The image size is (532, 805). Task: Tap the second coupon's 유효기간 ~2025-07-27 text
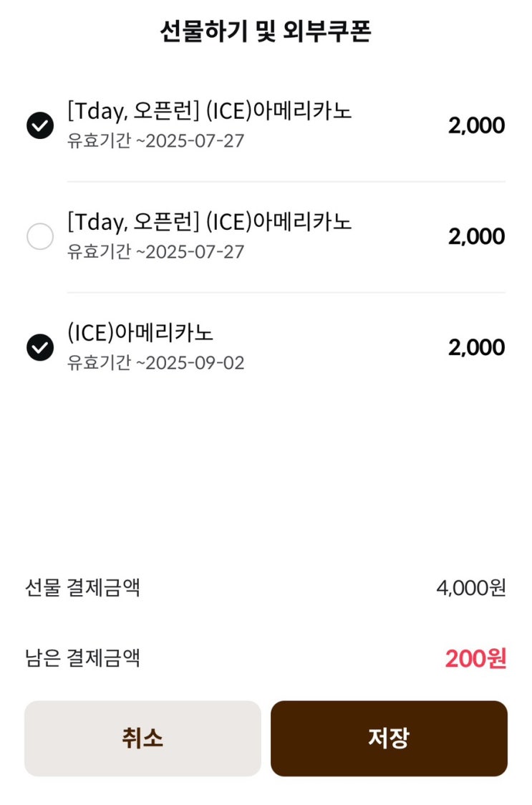pyautogui.click(x=155, y=251)
